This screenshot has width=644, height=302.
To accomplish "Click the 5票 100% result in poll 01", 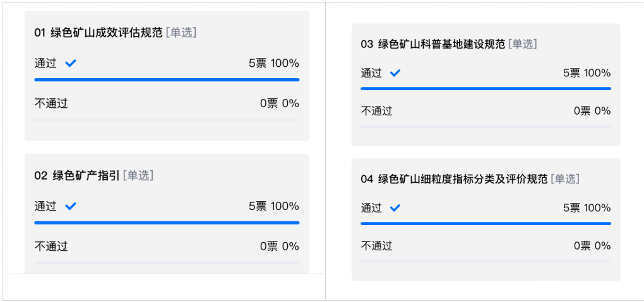I will tap(273, 63).
